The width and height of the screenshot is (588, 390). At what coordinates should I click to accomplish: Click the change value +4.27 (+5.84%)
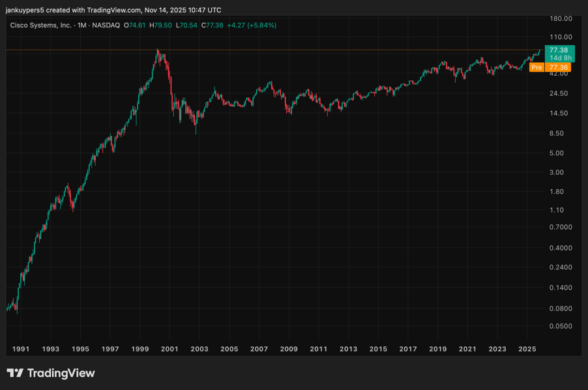(252, 25)
